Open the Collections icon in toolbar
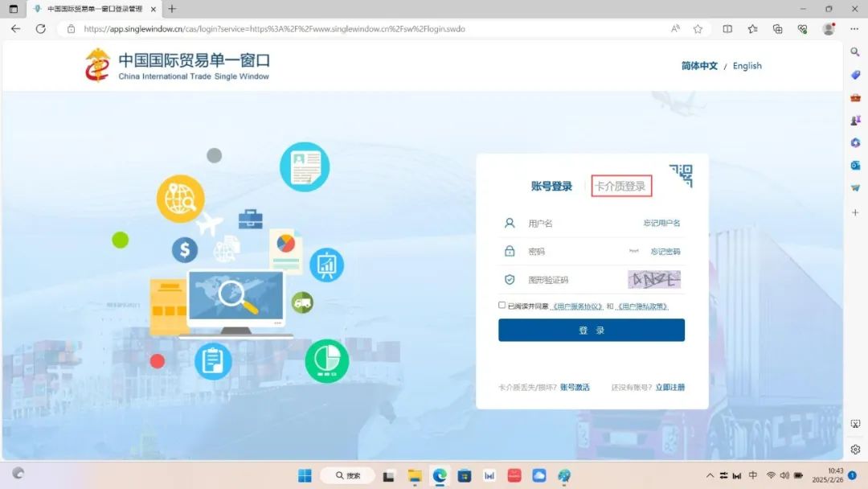 pos(777,29)
